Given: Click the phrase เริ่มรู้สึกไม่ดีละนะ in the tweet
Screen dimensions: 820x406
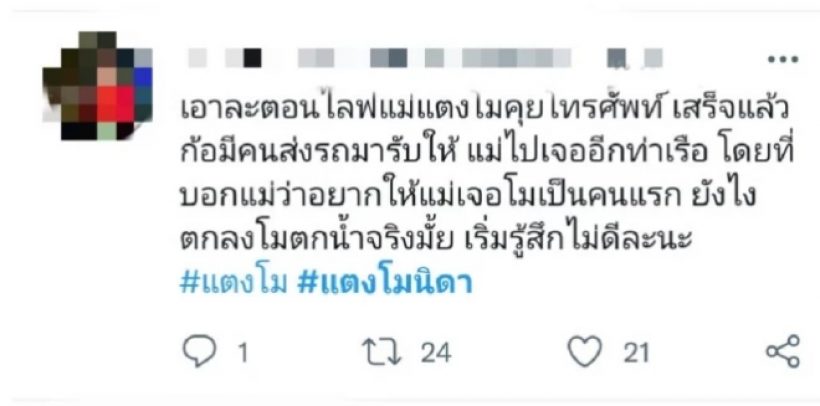Looking at the screenshot, I should [578, 239].
